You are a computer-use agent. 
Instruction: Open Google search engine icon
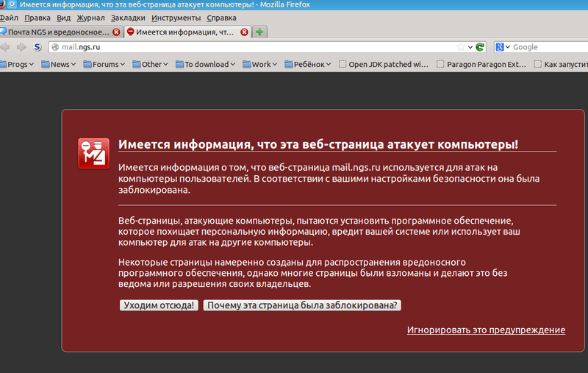click(x=500, y=47)
